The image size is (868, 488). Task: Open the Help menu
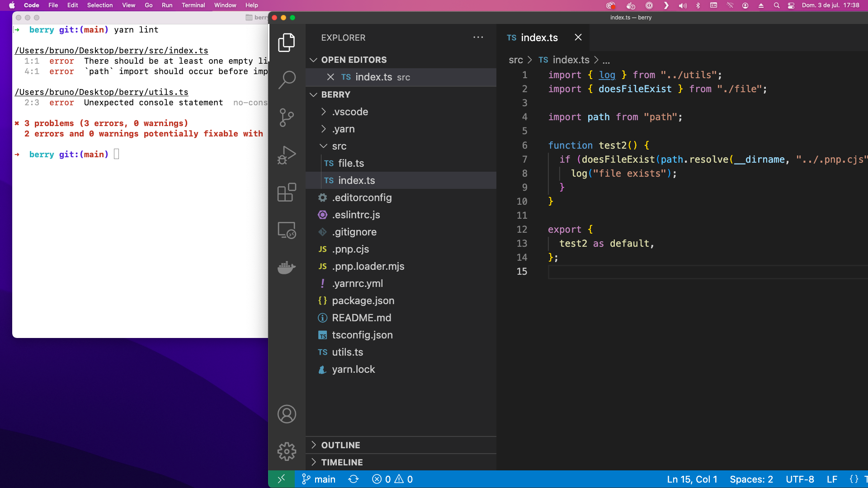point(251,5)
